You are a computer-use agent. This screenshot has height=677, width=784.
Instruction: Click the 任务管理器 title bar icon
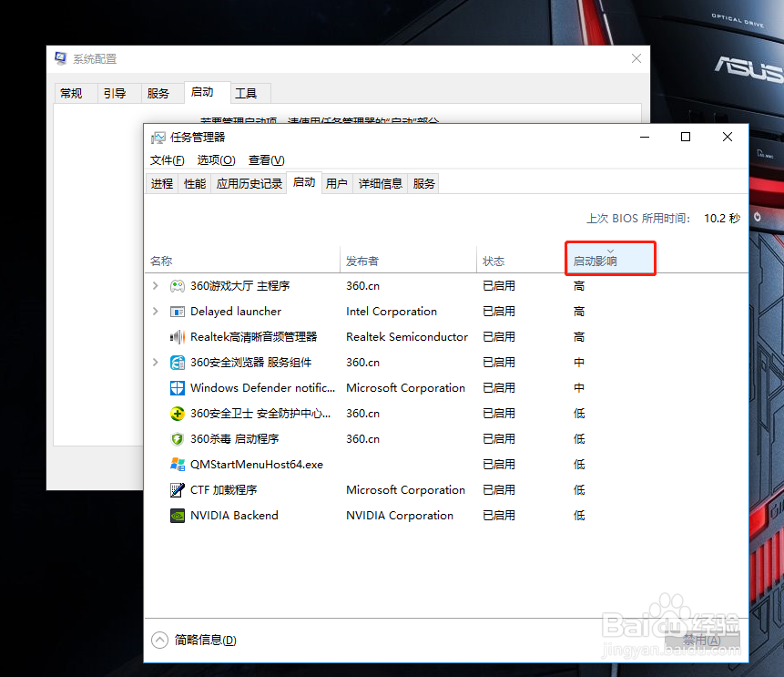click(158, 138)
